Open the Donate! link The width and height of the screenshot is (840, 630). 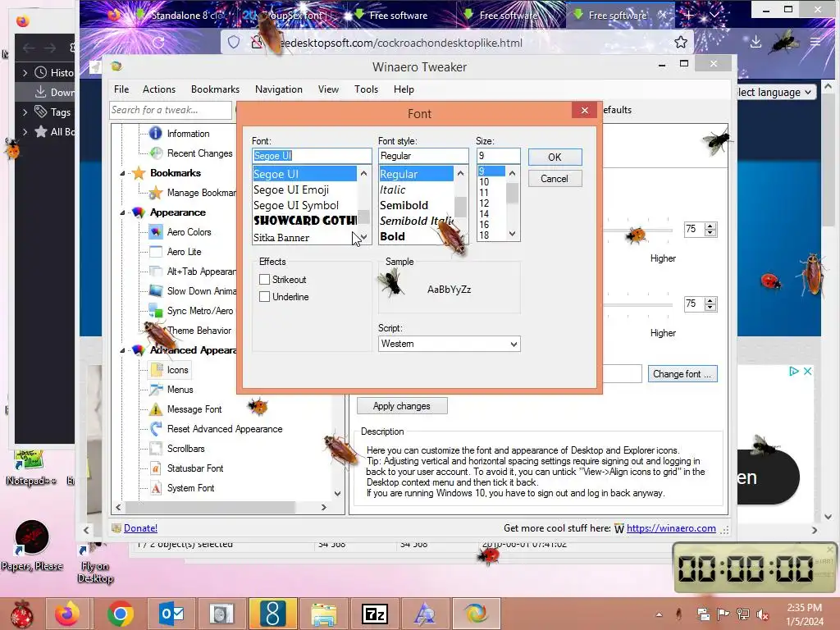click(x=140, y=528)
